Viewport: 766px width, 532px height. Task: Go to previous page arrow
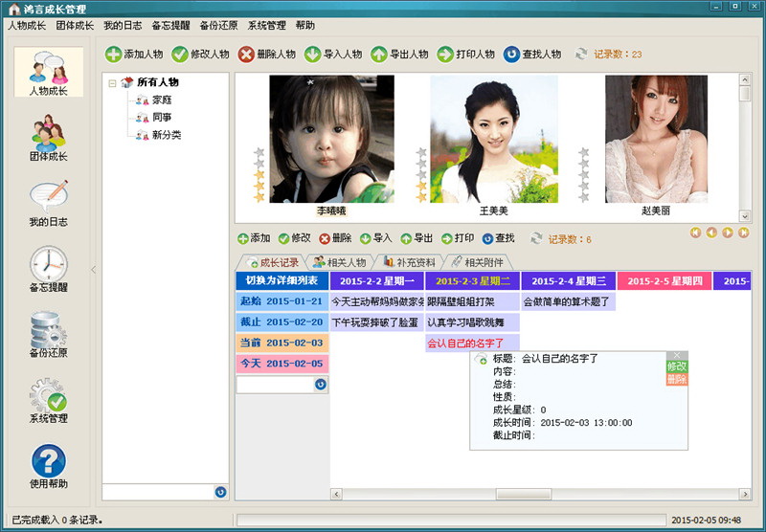pos(711,233)
